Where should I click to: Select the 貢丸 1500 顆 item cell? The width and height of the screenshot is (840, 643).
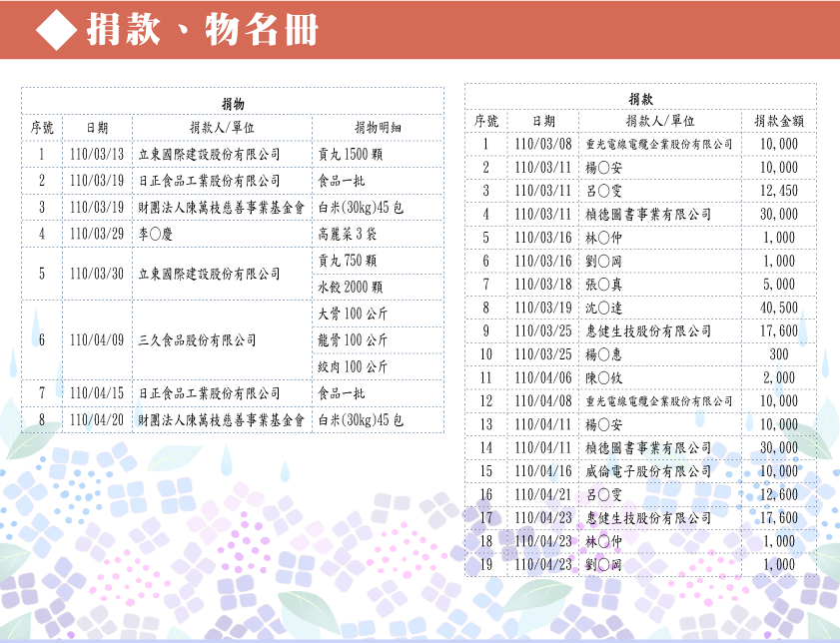coord(348,155)
